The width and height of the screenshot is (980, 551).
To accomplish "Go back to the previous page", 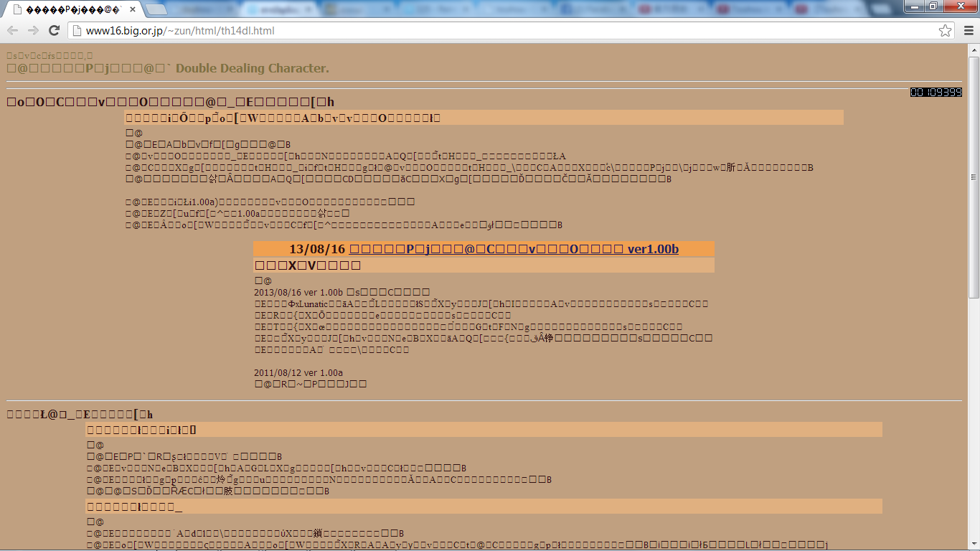I will click(x=12, y=30).
